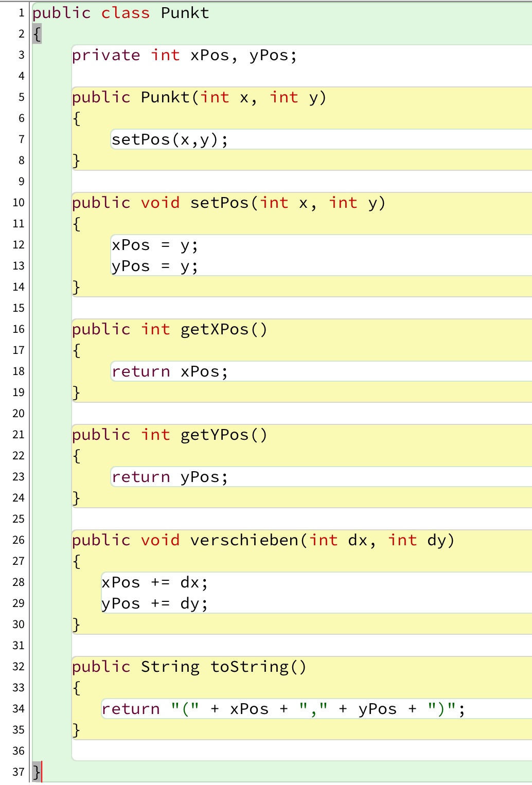
Task: Click the 'xPos += dx;' statement
Action: (x=154, y=582)
